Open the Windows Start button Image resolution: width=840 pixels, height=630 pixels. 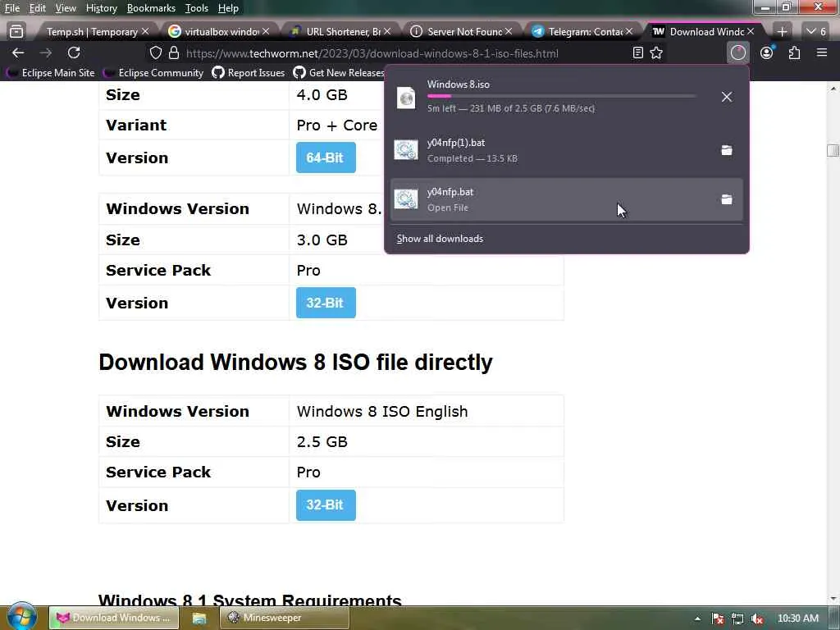click(x=21, y=617)
